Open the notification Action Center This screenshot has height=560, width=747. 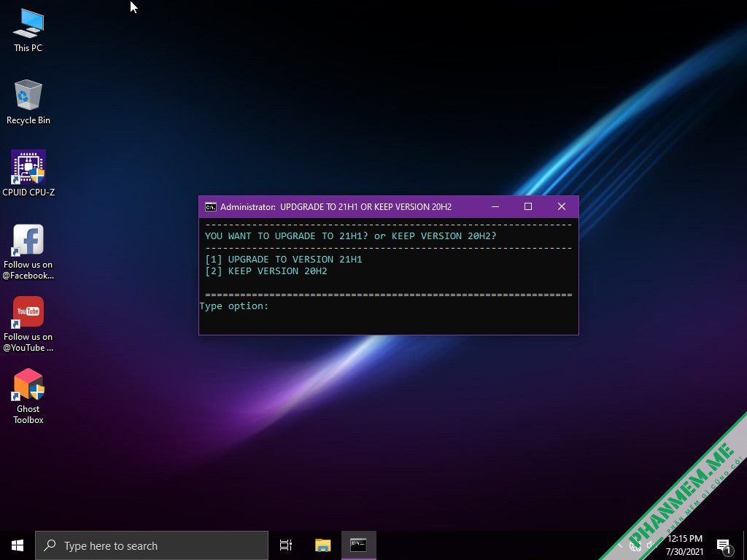[x=724, y=545]
